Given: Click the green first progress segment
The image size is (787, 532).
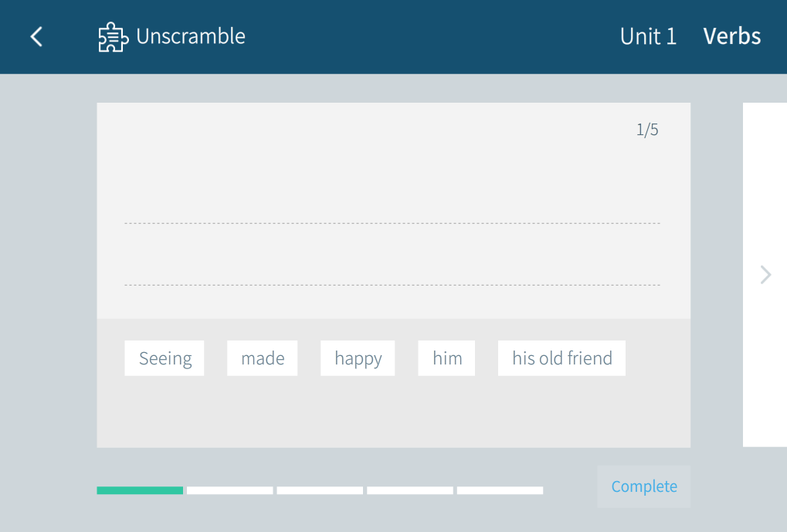Looking at the screenshot, I should 140,490.
